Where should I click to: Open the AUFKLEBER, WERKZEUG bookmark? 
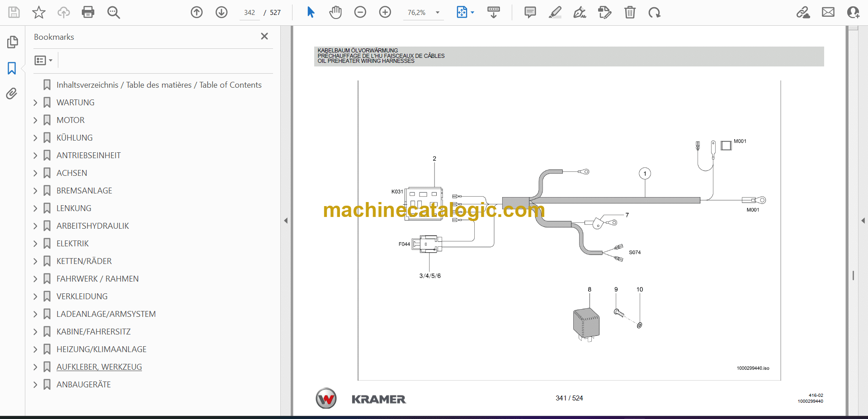[99, 367]
